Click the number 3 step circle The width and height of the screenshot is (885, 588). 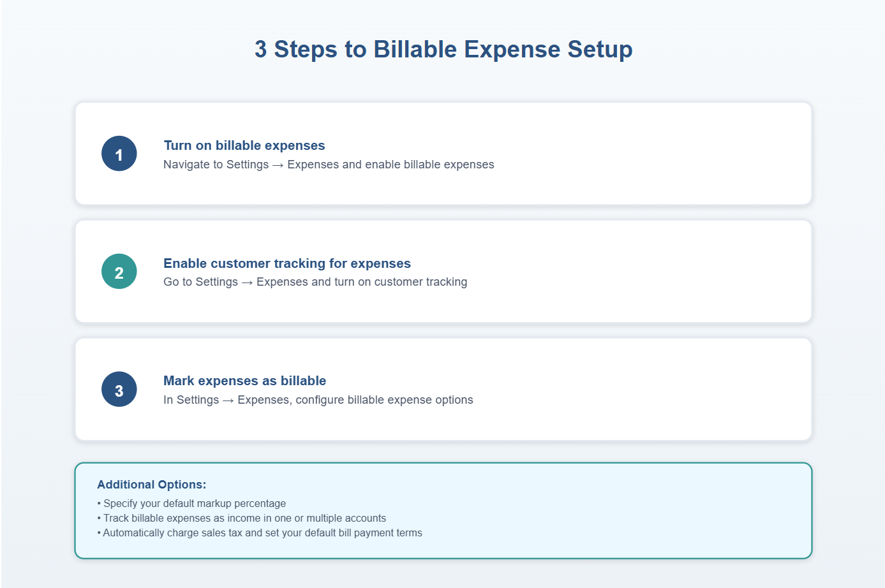(119, 390)
